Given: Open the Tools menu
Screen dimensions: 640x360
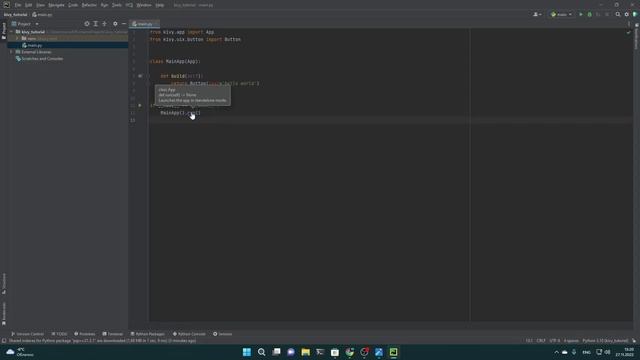Looking at the screenshot, I should click(x=117, y=5).
